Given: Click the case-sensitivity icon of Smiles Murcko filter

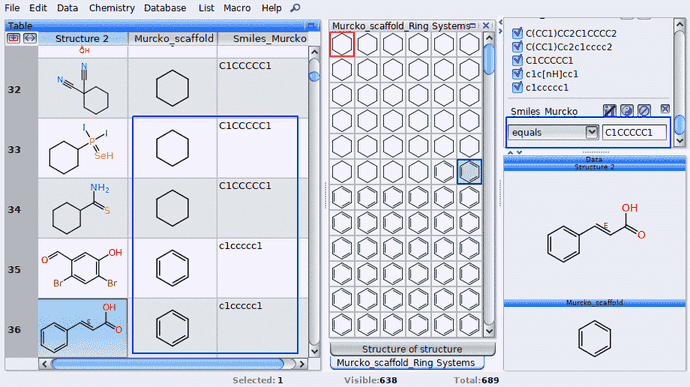Looking at the screenshot, I should coord(609,110).
